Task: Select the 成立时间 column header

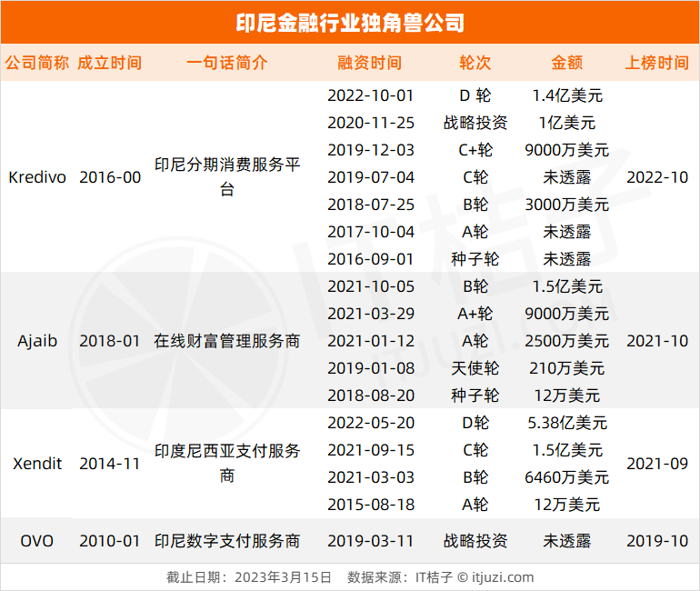Action: pyautogui.click(x=110, y=63)
